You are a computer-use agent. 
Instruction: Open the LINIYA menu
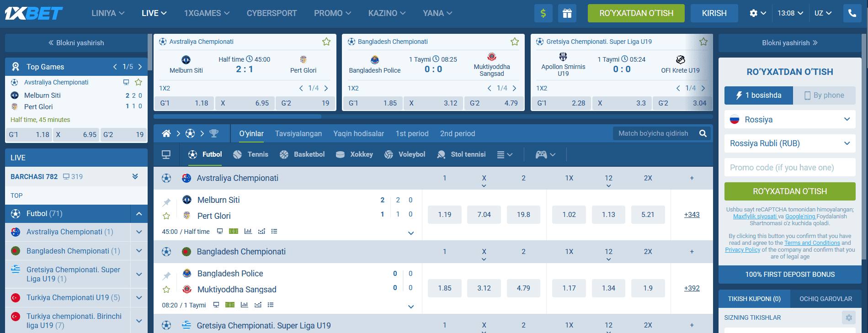[108, 13]
